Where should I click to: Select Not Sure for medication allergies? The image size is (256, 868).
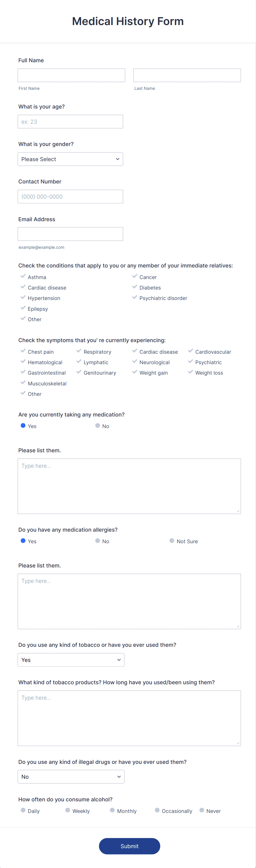172,540
